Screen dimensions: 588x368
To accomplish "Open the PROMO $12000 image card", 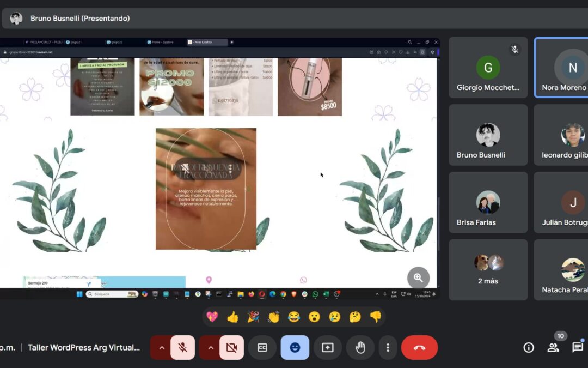I will click(x=171, y=86).
